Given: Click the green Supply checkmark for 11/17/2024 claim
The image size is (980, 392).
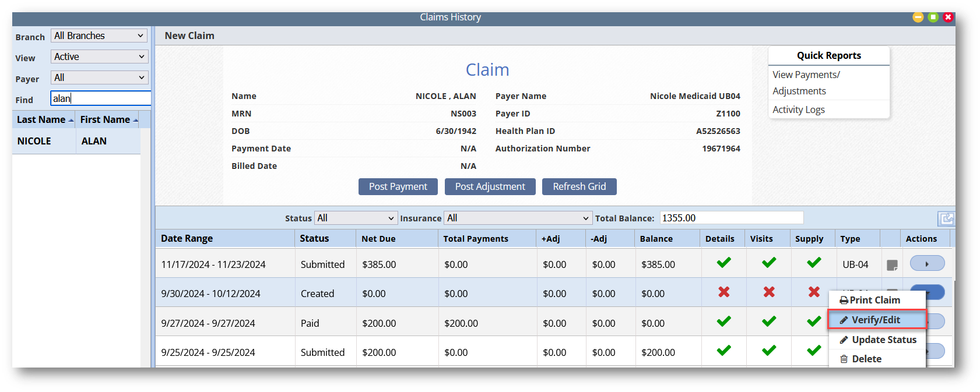Looking at the screenshot, I should pyautogui.click(x=814, y=263).
